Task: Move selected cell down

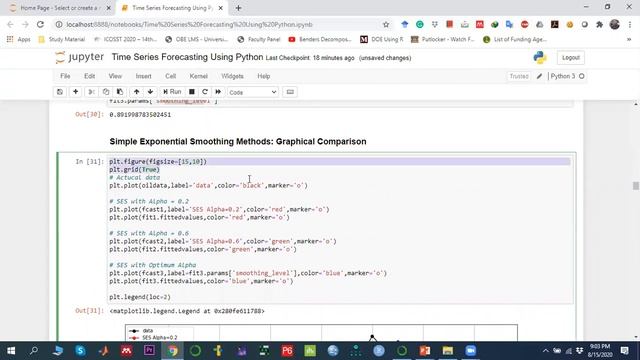Action: (150, 92)
